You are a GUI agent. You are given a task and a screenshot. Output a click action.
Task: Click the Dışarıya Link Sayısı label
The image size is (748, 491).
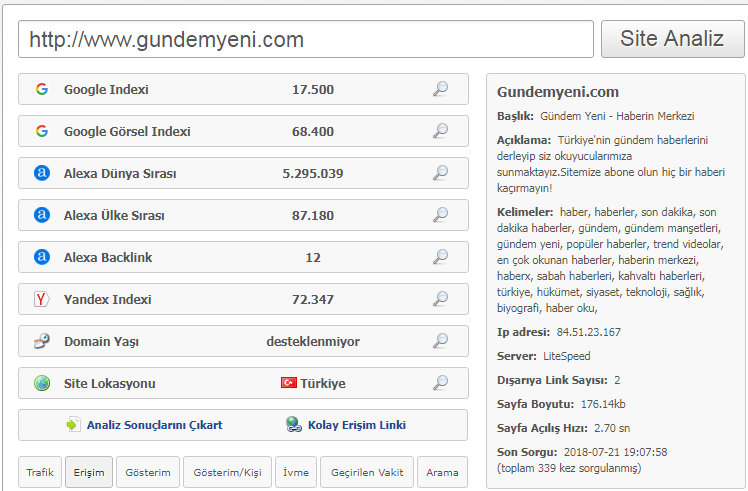point(552,380)
